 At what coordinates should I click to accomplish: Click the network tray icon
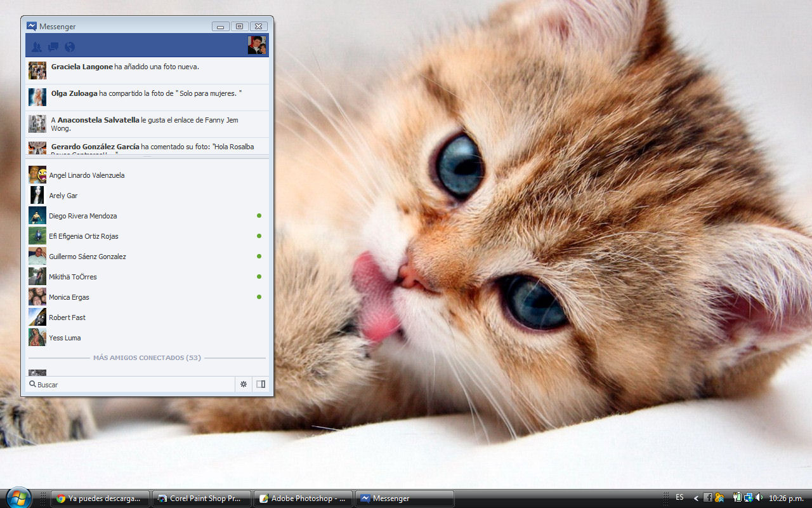[748, 498]
